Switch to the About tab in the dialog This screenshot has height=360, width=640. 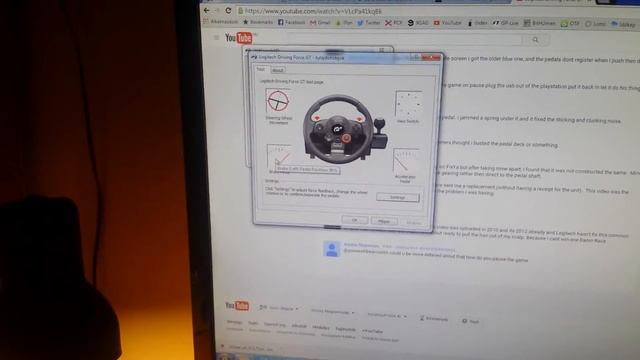(x=278, y=70)
